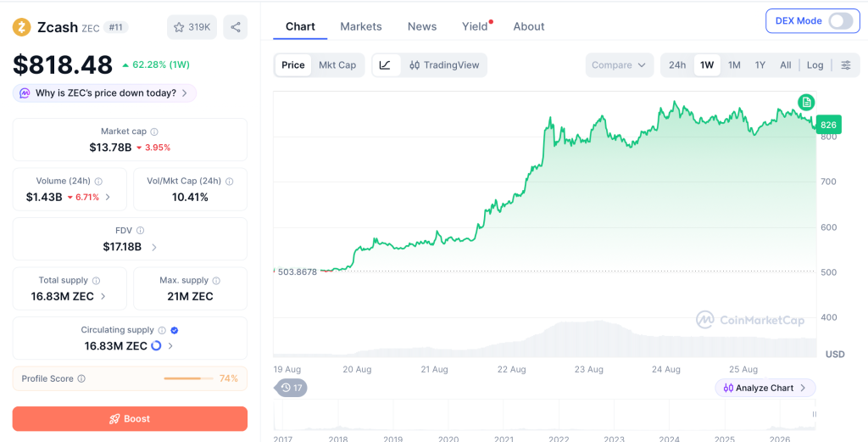This screenshot has width=868, height=442.
Task: Click the Market cap info icon
Action: coord(154,131)
